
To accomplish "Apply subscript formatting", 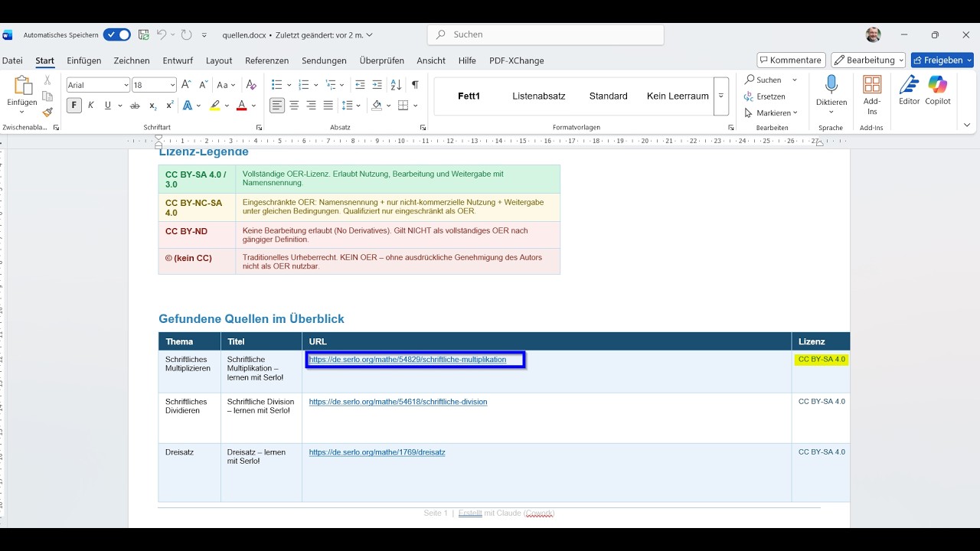I will point(153,106).
